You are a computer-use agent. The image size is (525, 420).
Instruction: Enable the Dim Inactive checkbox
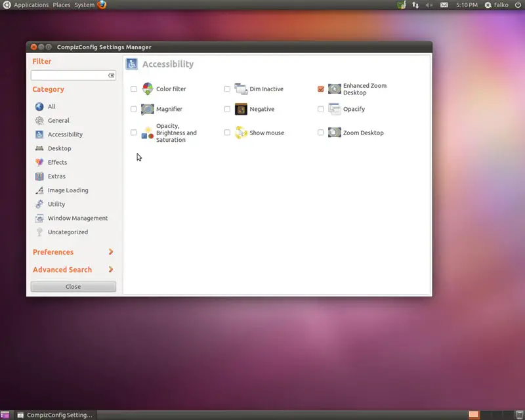[x=227, y=89]
